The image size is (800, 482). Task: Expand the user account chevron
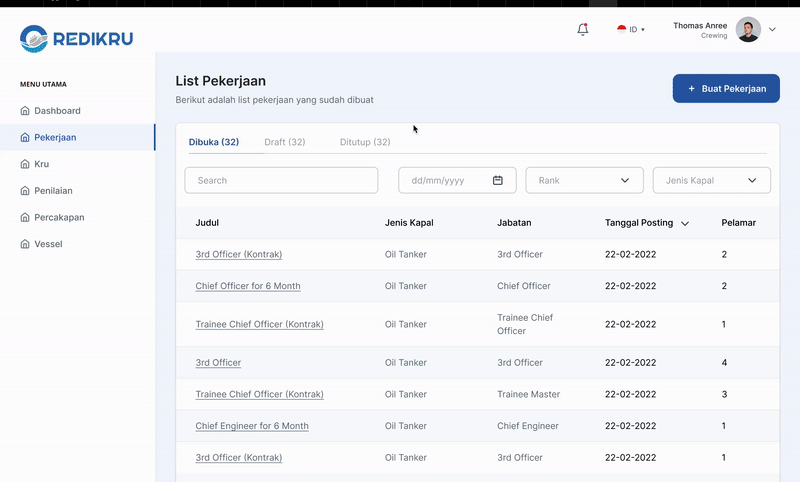[x=772, y=30]
